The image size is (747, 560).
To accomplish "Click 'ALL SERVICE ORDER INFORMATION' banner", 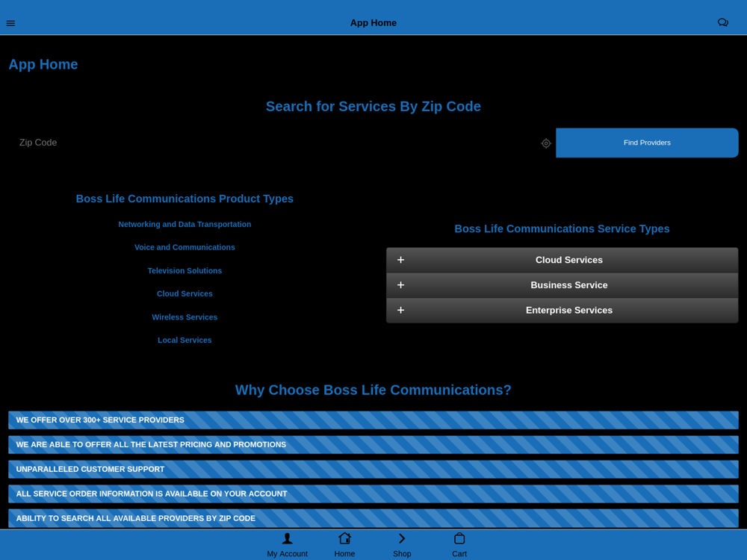I will pos(373,494).
